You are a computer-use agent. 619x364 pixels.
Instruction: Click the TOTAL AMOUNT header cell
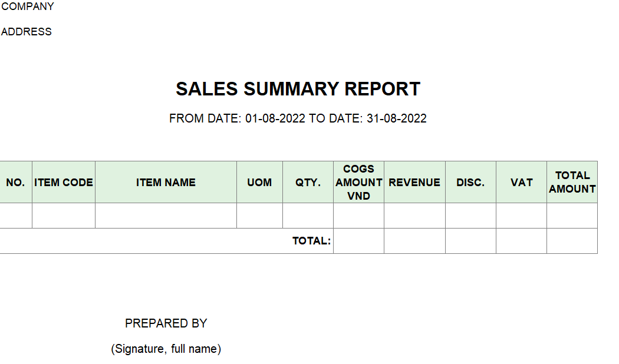[x=572, y=182]
